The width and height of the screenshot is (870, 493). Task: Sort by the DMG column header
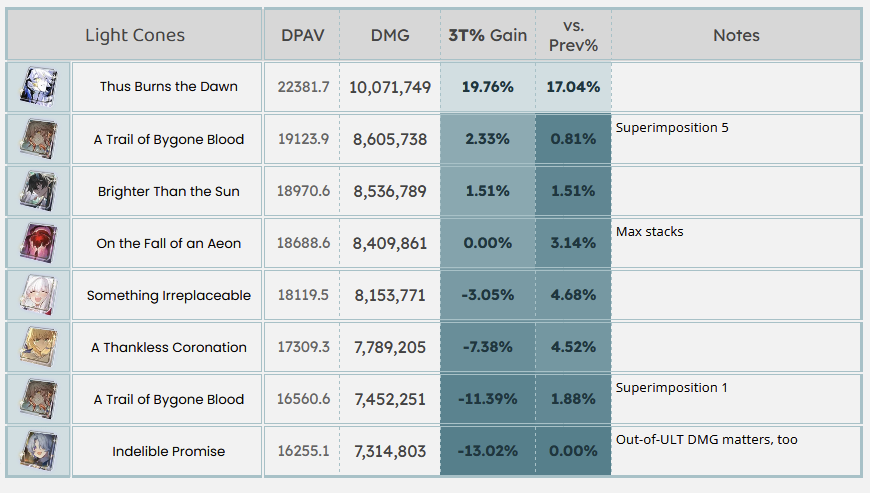[x=390, y=35]
